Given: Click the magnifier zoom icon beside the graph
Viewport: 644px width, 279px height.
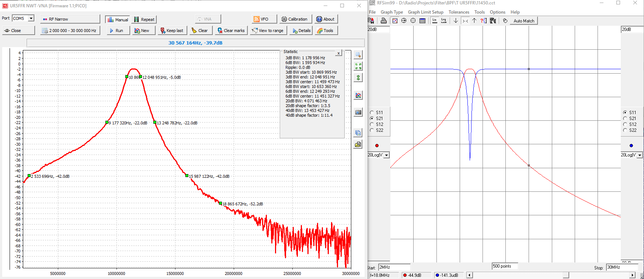Looking at the screenshot, I should coord(358,55).
